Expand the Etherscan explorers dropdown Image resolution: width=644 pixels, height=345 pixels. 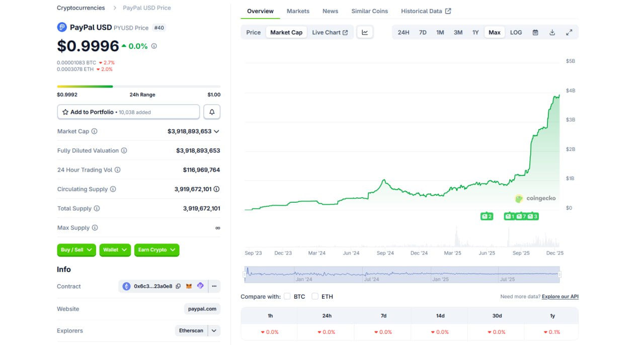tap(214, 330)
